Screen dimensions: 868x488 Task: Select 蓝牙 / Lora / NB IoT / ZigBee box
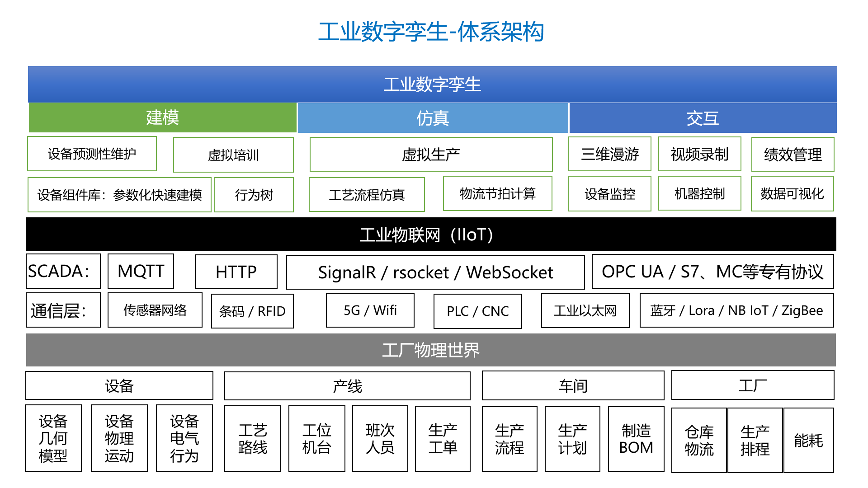click(736, 310)
